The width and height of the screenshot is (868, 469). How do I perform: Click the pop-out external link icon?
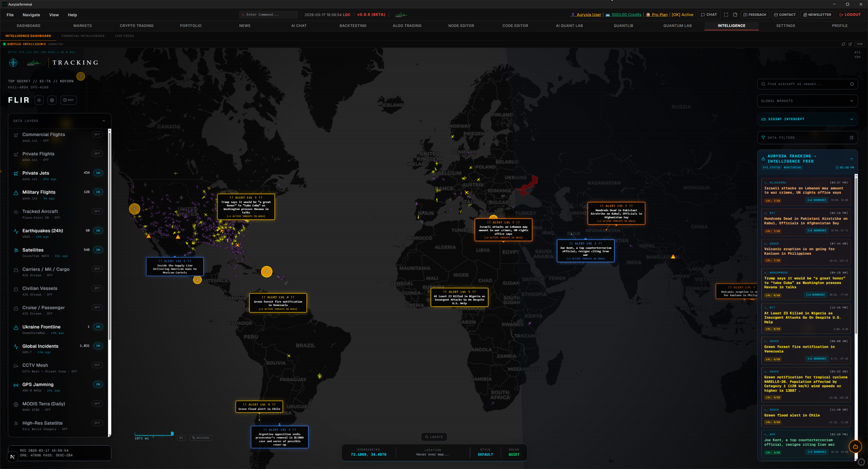tap(850, 44)
